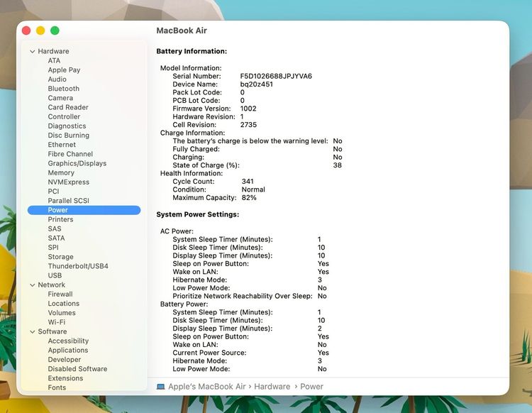Click the Network category label
This screenshot has width=532, height=413.
pyautogui.click(x=52, y=285)
